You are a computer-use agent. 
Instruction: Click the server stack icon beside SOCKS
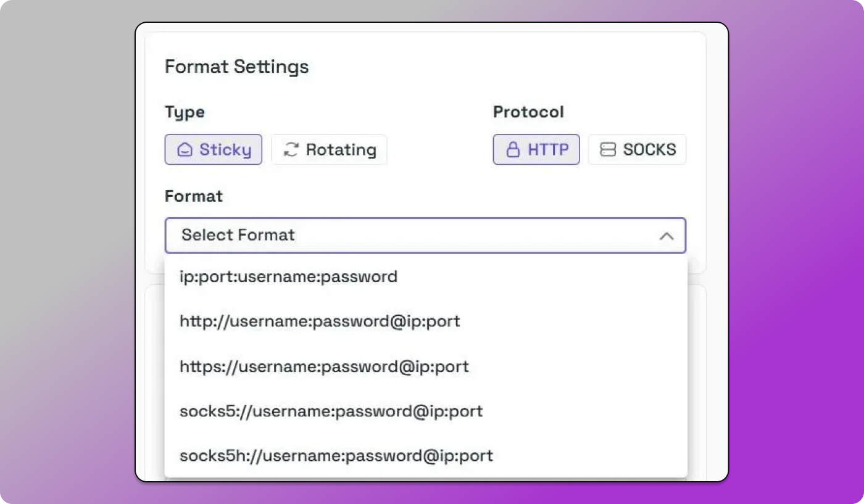coord(609,149)
